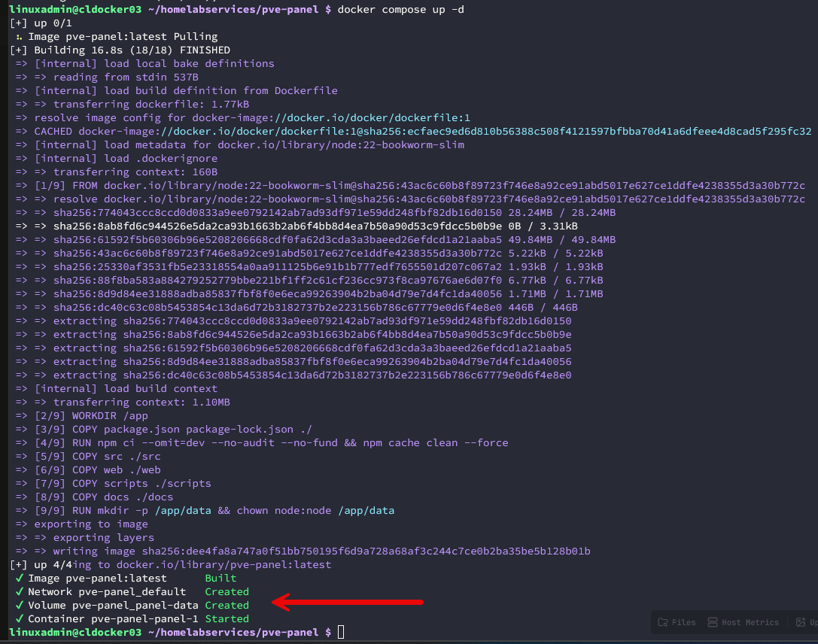Viewport: 818px width, 644px height.
Task: Click the terminal cursor at the final prompt
Action: click(341, 632)
